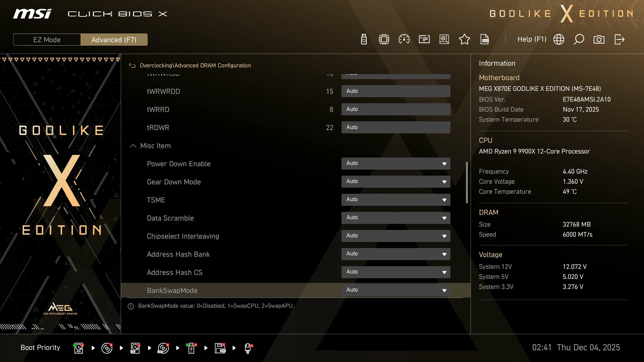Switch to EZ Mode tab

pyautogui.click(x=47, y=40)
